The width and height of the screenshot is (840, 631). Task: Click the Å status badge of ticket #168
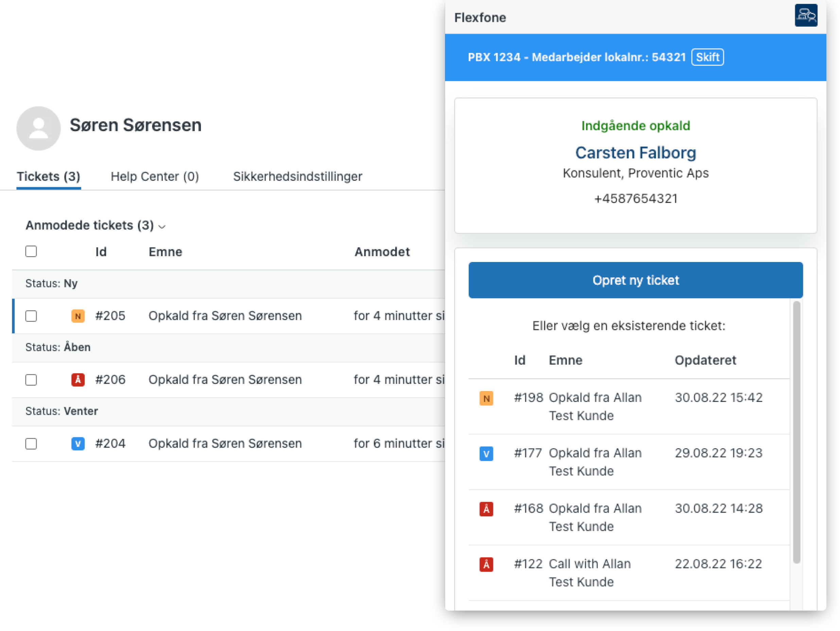tap(486, 509)
